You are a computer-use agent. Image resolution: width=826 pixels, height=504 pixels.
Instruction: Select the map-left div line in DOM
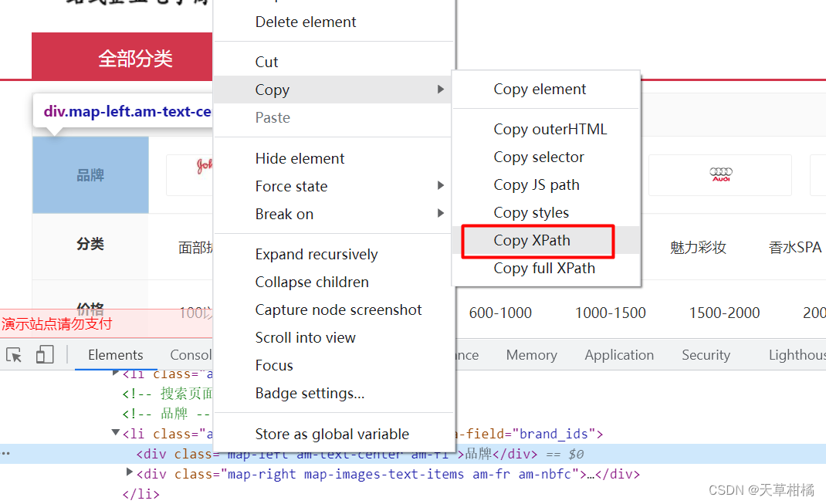(x=413, y=454)
